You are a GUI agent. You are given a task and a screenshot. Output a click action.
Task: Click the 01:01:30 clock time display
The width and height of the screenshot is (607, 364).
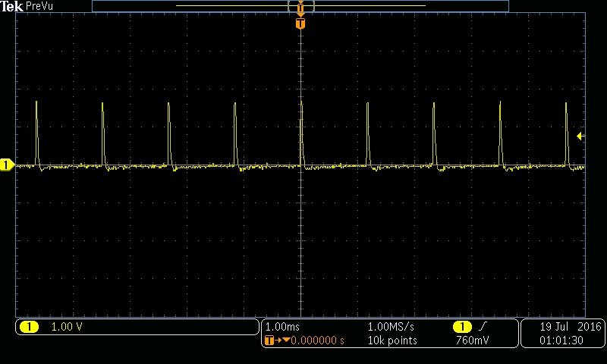click(x=561, y=340)
